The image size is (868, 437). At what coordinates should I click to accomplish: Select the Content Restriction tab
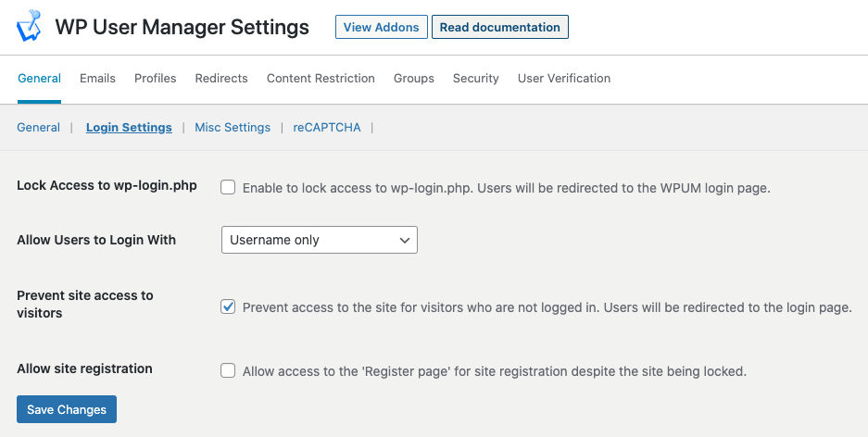(321, 79)
